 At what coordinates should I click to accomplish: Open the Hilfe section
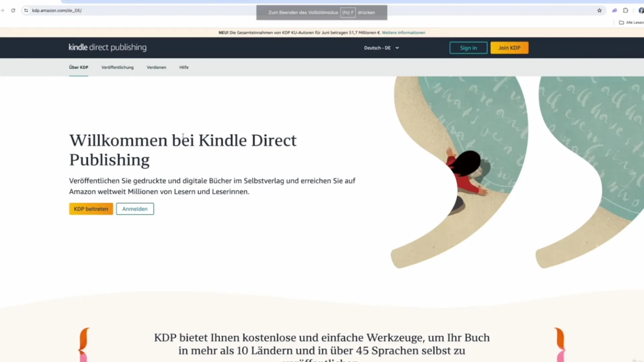pyautogui.click(x=184, y=67)
